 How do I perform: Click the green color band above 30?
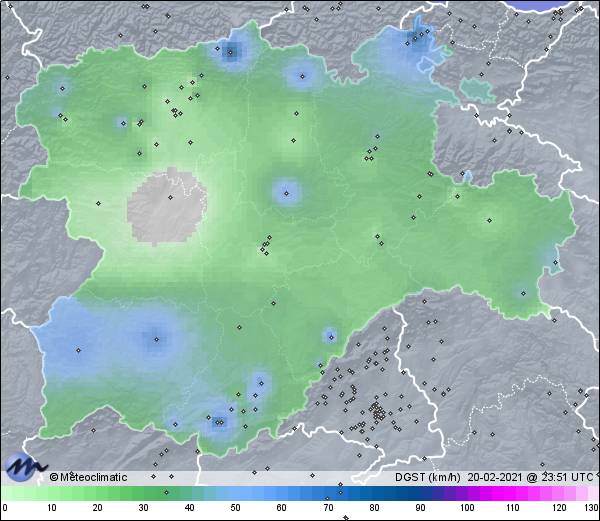tap(143, 494)
